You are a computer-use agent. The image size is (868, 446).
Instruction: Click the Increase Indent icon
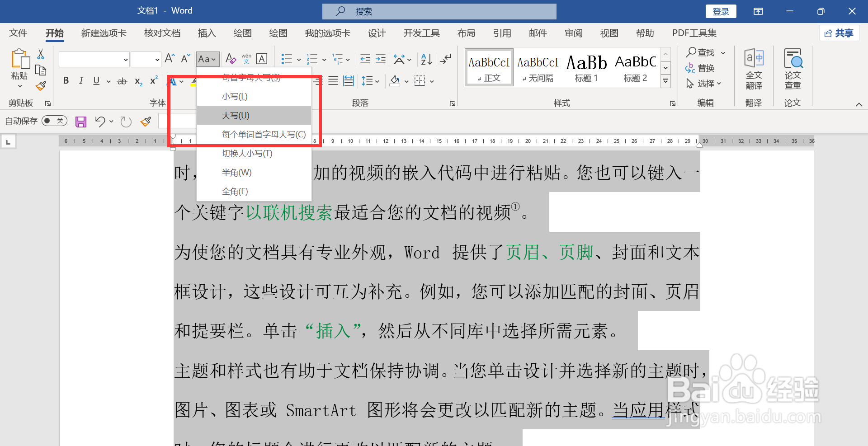tap(381, 59)
